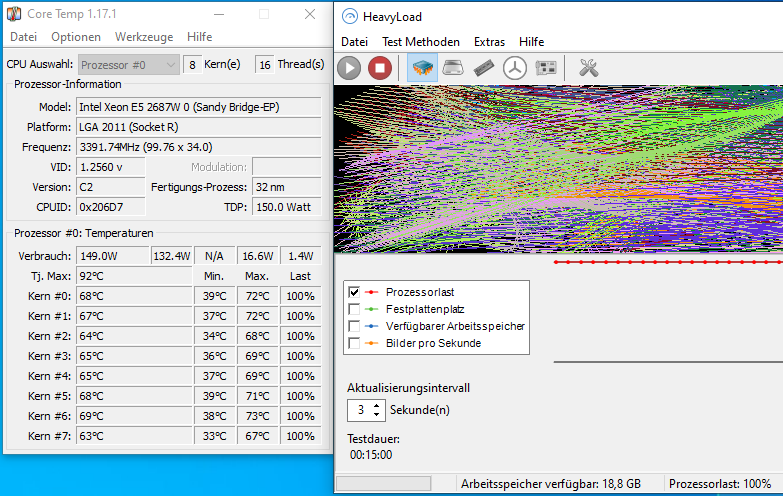The height and width of the screenshot is (496, 783).
Task: Click Kern #3 load value 100%
Action: (301, 356)
